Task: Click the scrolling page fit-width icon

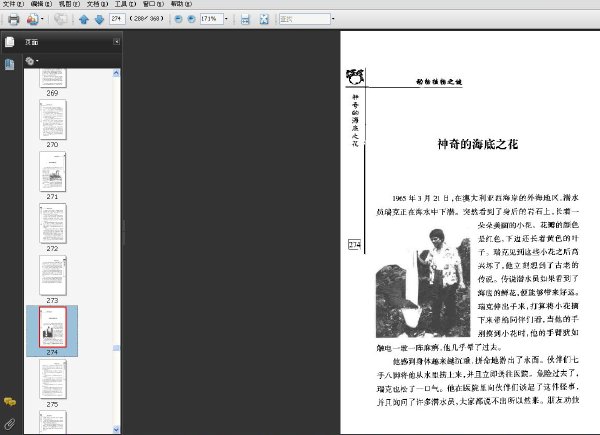Action: pyautogui.click(x=245, y=19)
